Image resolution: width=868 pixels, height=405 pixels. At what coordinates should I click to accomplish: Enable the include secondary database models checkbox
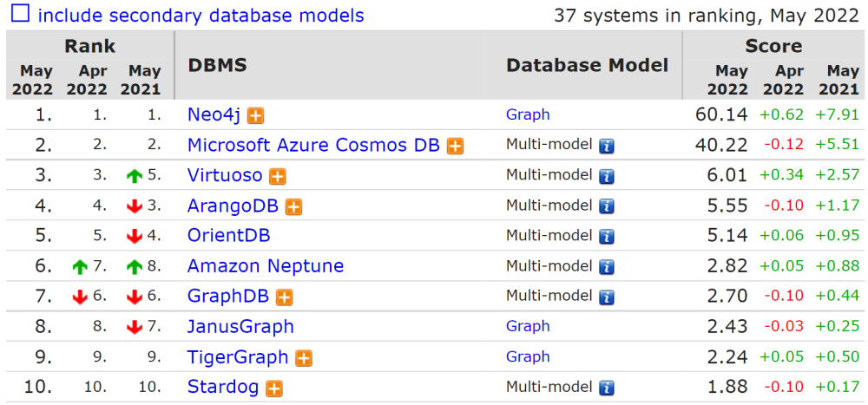point(20,15)
